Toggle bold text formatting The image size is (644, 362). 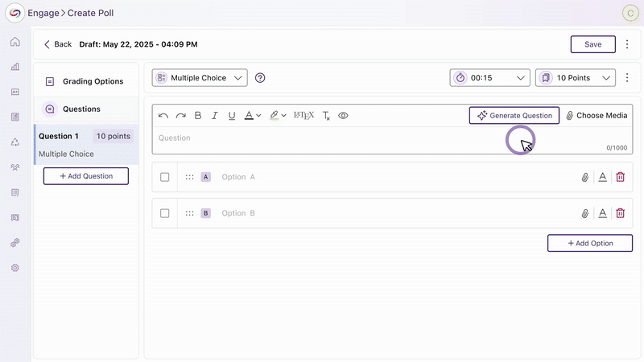198,116
